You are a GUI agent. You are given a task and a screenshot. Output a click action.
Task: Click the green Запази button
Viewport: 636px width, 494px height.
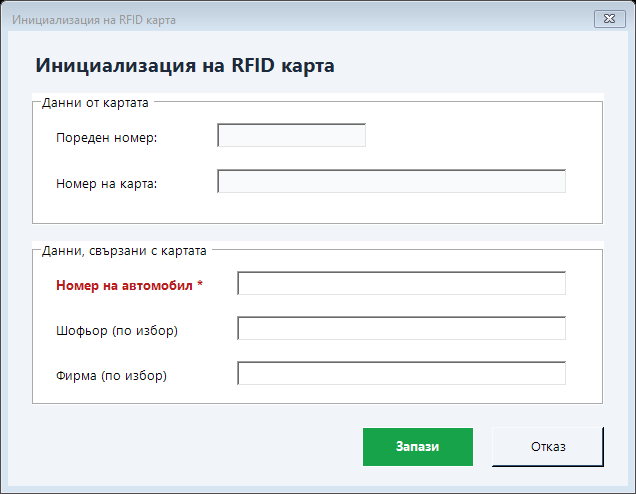tap(418, 447)
